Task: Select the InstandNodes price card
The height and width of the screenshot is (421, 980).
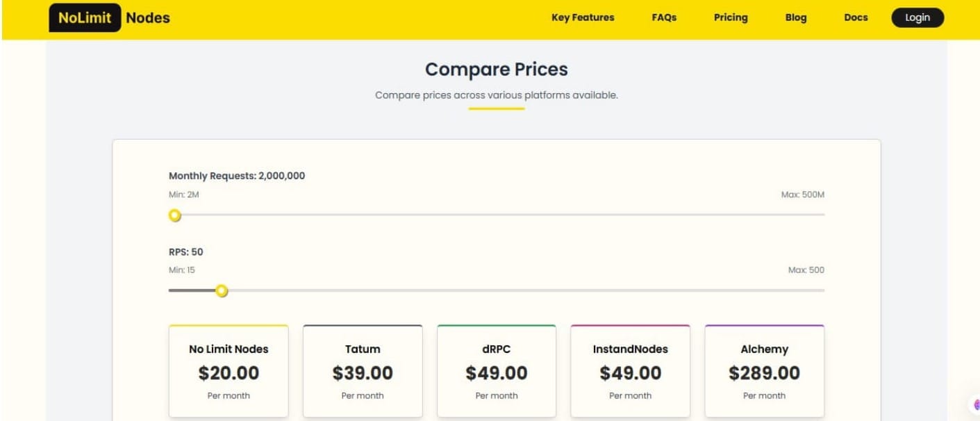Action: tap(631, 371)
